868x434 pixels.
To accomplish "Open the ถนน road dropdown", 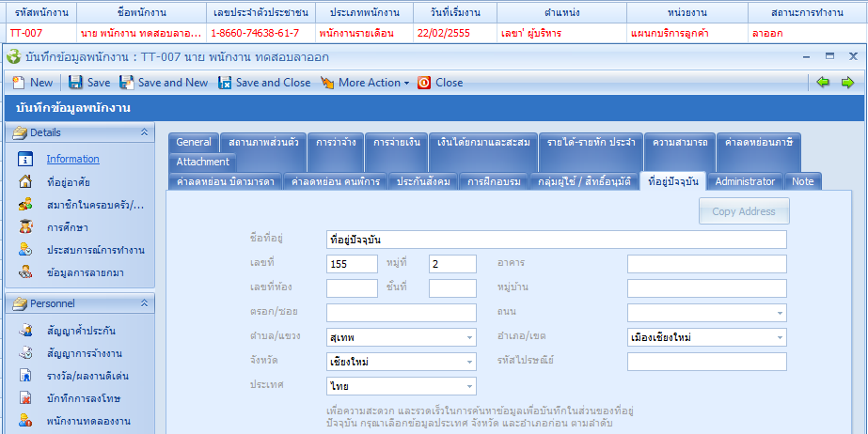I will point(780,313).
